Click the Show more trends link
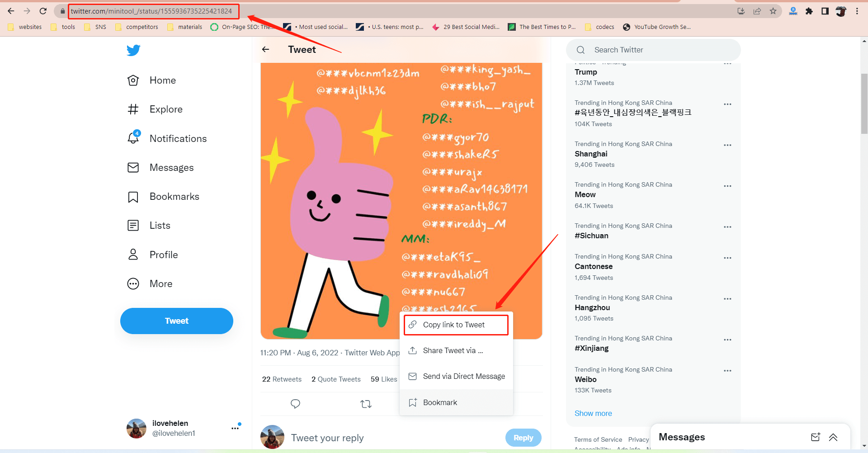This screenshot has height=453, width=868. 593,413
